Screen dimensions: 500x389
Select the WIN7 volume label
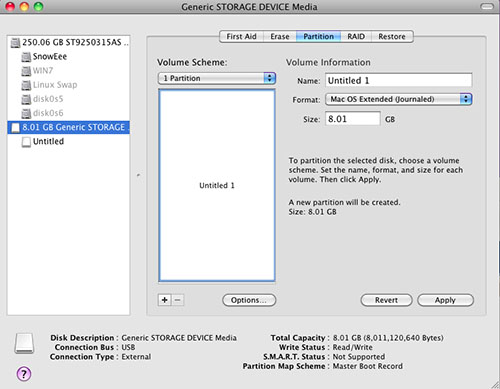pyautogui.click(x=43, y=71)
